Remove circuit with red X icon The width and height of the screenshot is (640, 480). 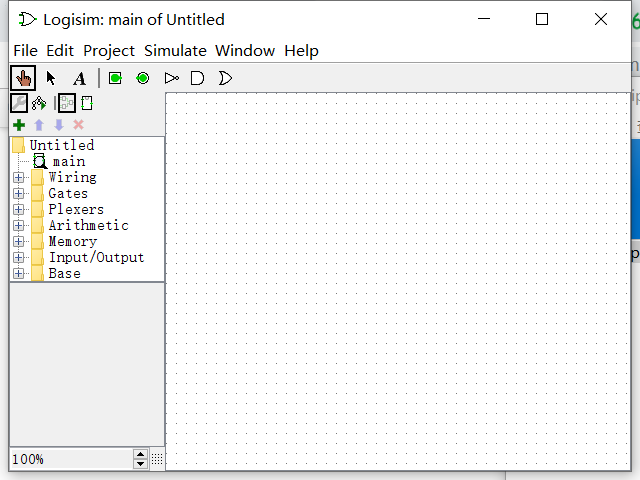pyautogui.click(x=78, y=125)
